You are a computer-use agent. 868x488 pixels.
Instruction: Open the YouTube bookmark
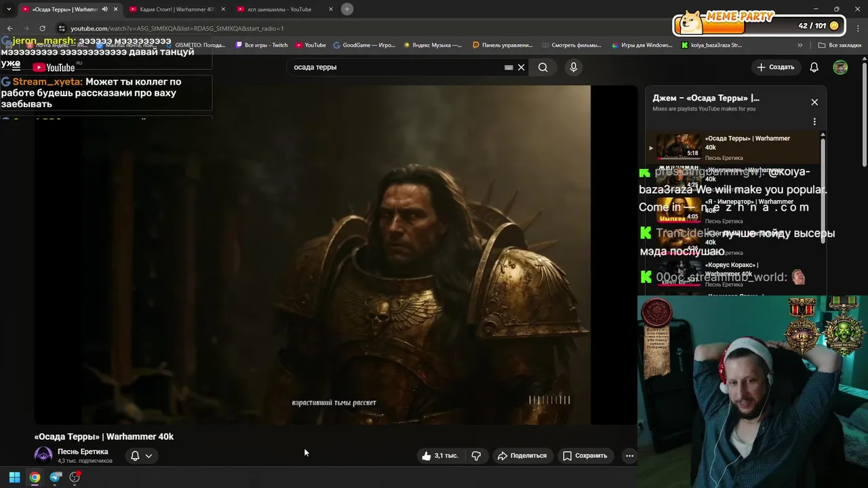coord(311,45)
